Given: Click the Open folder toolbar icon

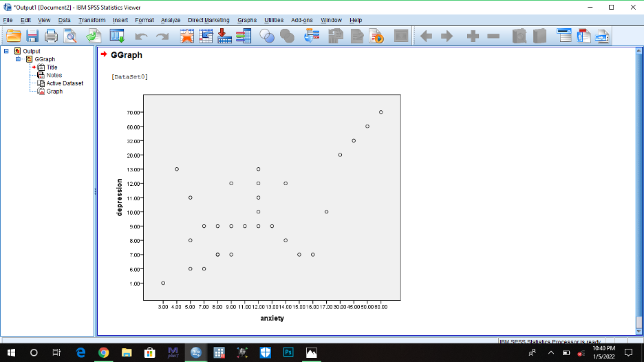Looking at the screenshot, I should click(x=14, y=36).
